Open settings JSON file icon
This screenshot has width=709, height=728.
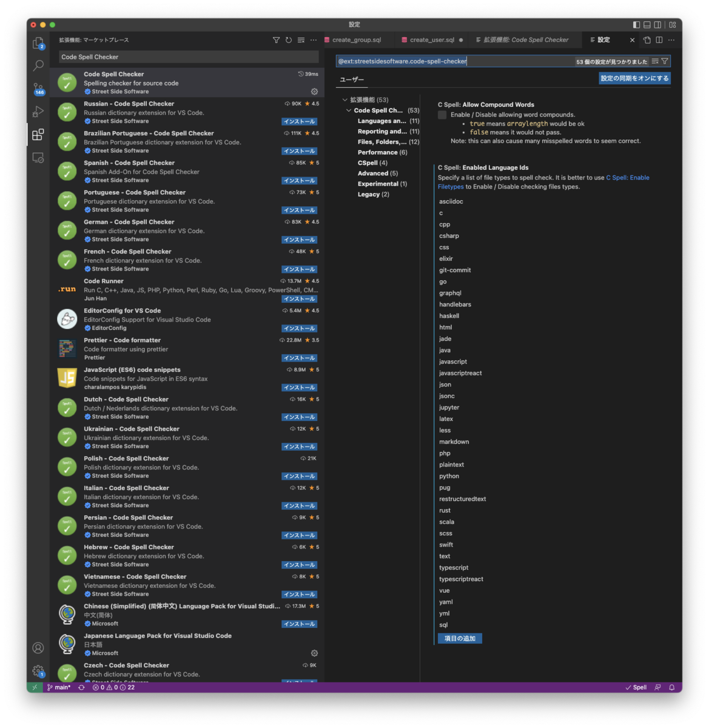647,40
